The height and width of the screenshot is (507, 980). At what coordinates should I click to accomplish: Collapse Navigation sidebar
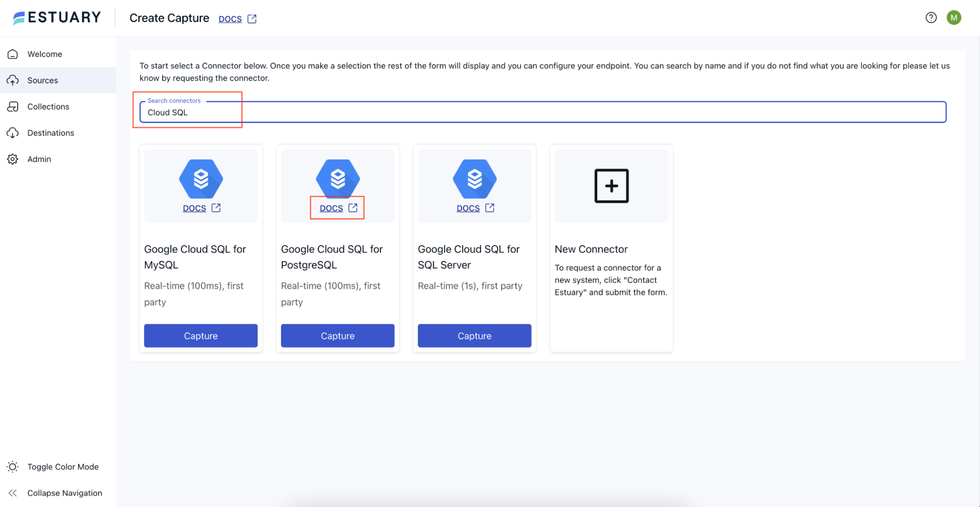coord(58,493)
